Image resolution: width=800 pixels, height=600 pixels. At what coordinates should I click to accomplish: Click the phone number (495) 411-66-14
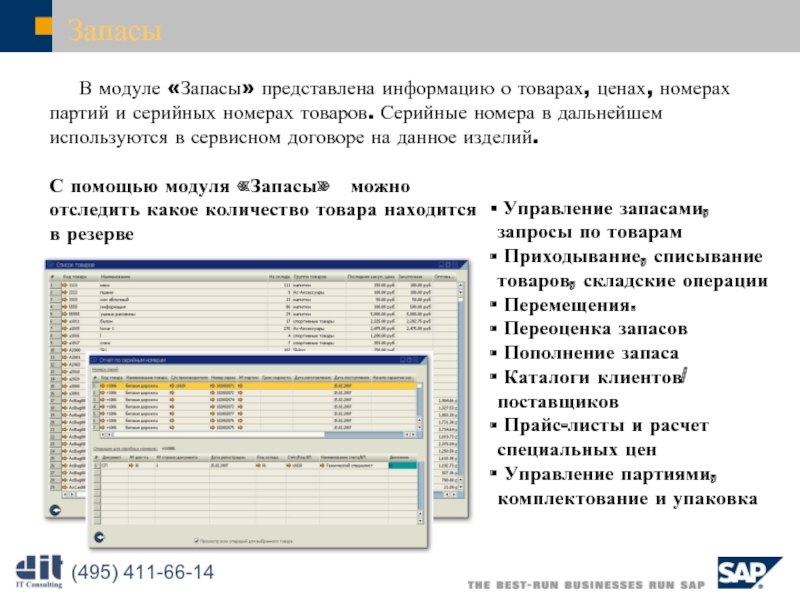pos(142,572)
